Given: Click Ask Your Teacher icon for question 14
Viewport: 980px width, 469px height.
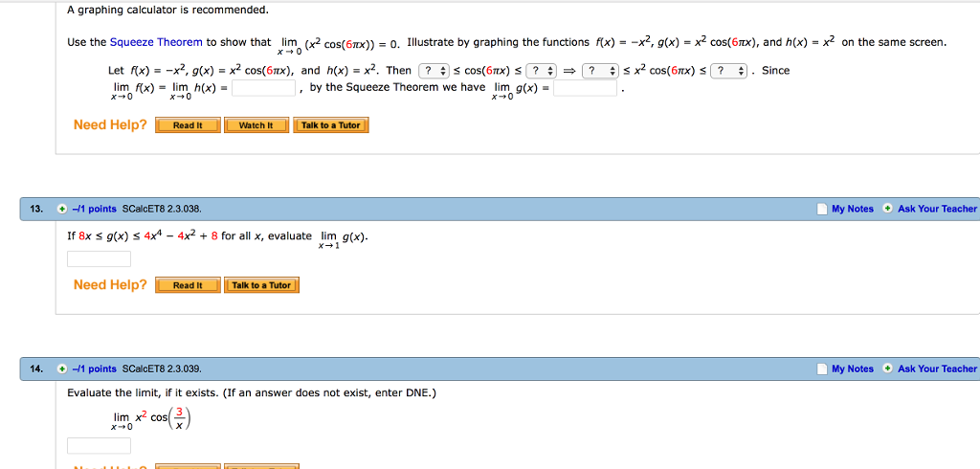Looking at the screenshot, I should click(x=887, y=368).
